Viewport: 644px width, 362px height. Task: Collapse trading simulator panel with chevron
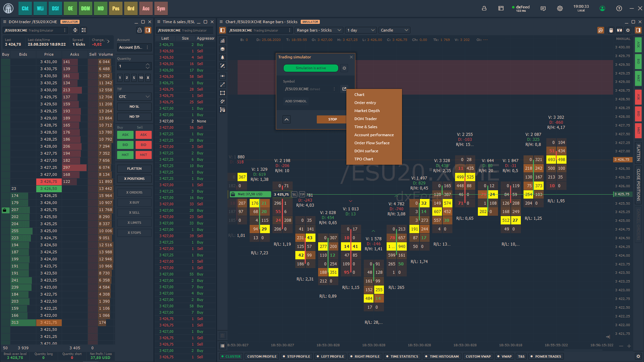pyautogui.click(x=287, y=119)
